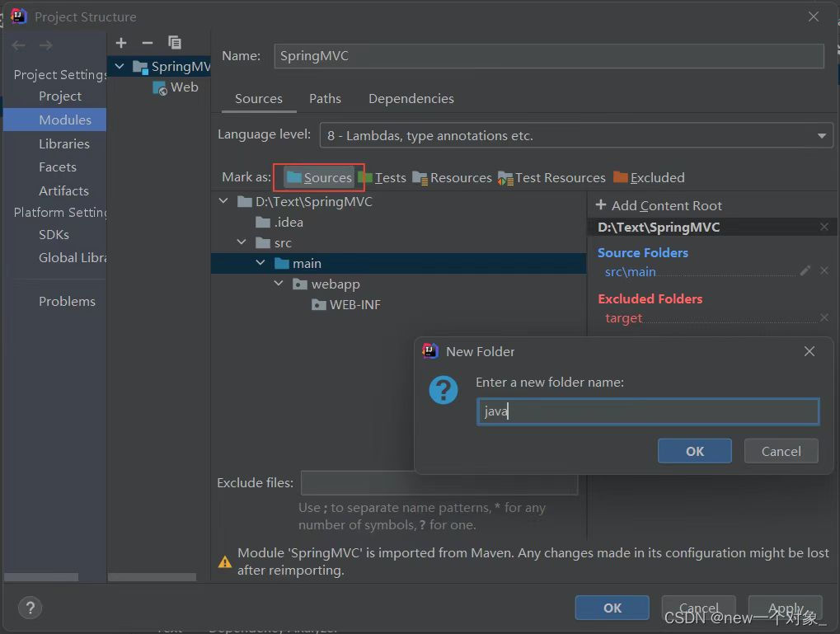Unmark the src\main source folder
Viewport: 840px width, 634px height.
824,271
